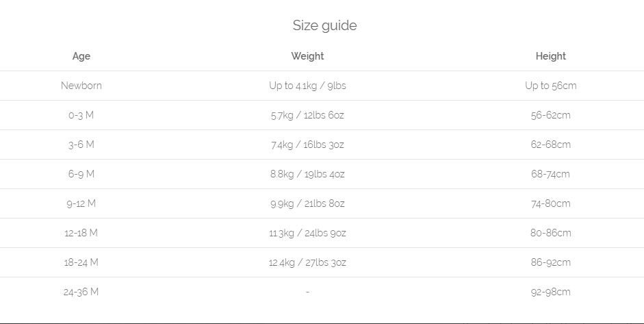The height and width of the screenshot is (324, 644).
Task: Click the 6-9 M age cell
Action: [x=81, y=174]
